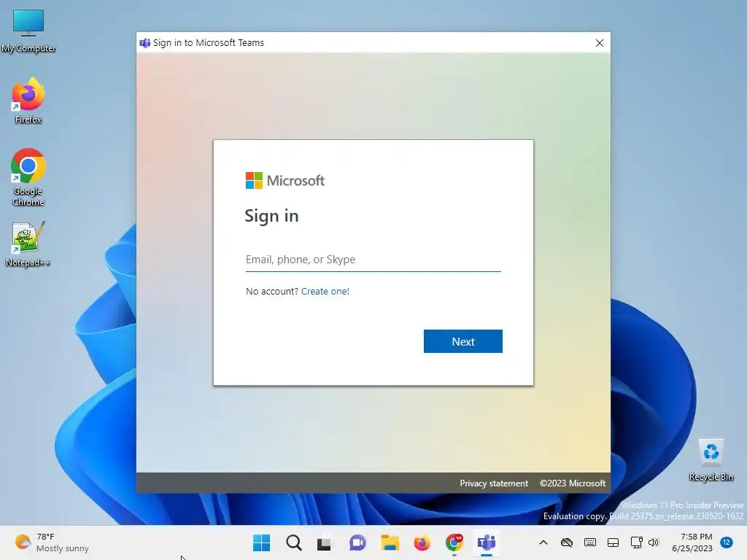This screenshot has height=560, width=747.
Task: Select the Recycle Bin desktop icon
Action: (711, 460)
